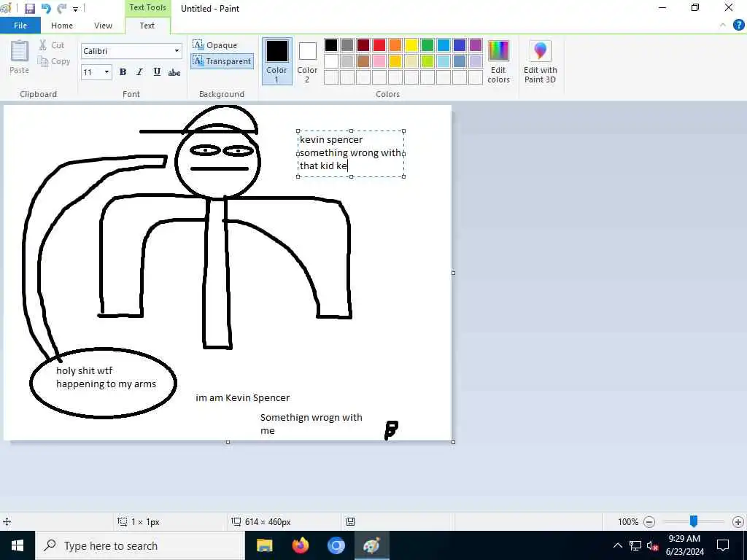Show hidden system tray icons

pyautogui.click(x=617, y=545)
